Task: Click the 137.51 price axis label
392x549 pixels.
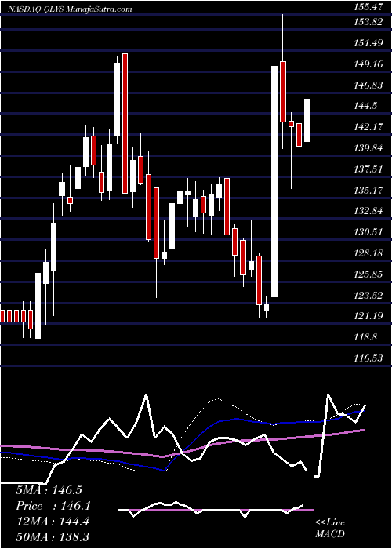Action: point(367,169)
